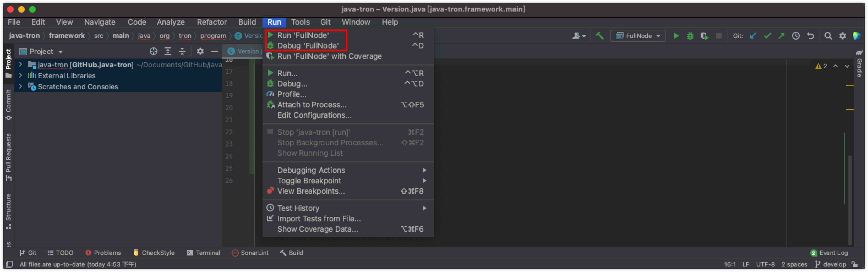Select Run 'FullNode' menu entry

click(x=348, y=35)
